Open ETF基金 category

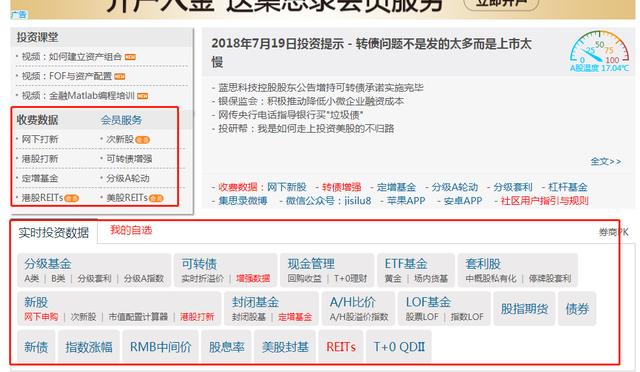click(x=406, y=264)
